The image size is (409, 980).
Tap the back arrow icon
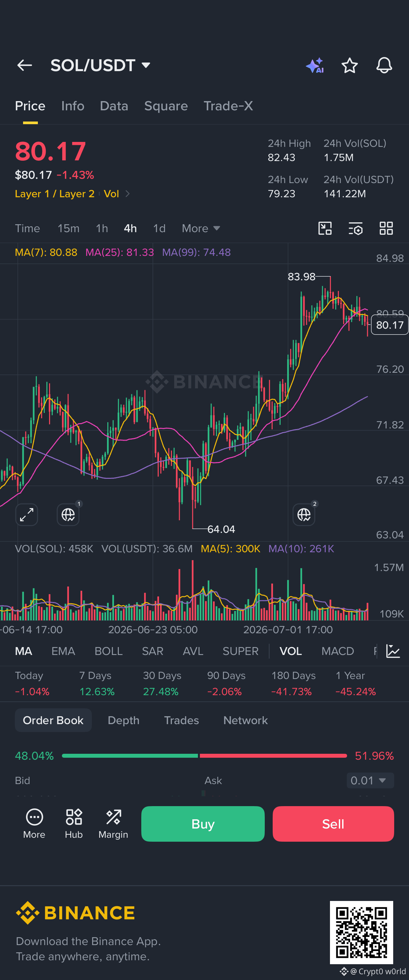click(x=24, y=66)
